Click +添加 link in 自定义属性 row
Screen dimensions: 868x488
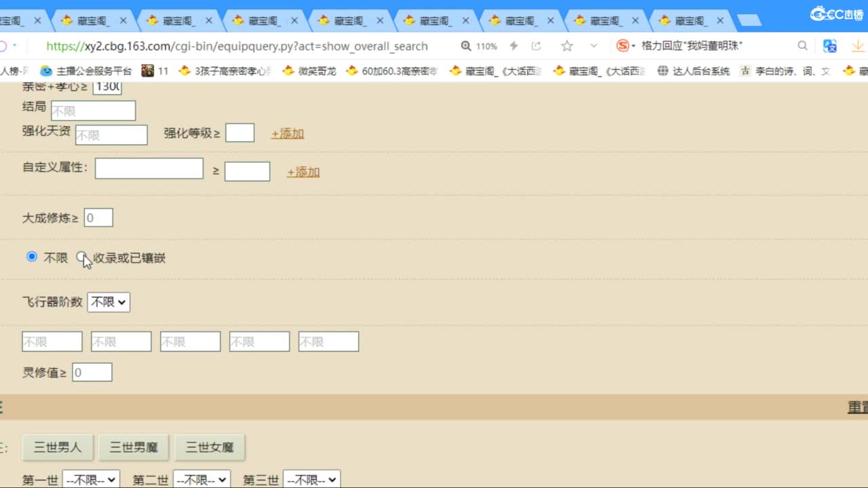pos(303,172)
